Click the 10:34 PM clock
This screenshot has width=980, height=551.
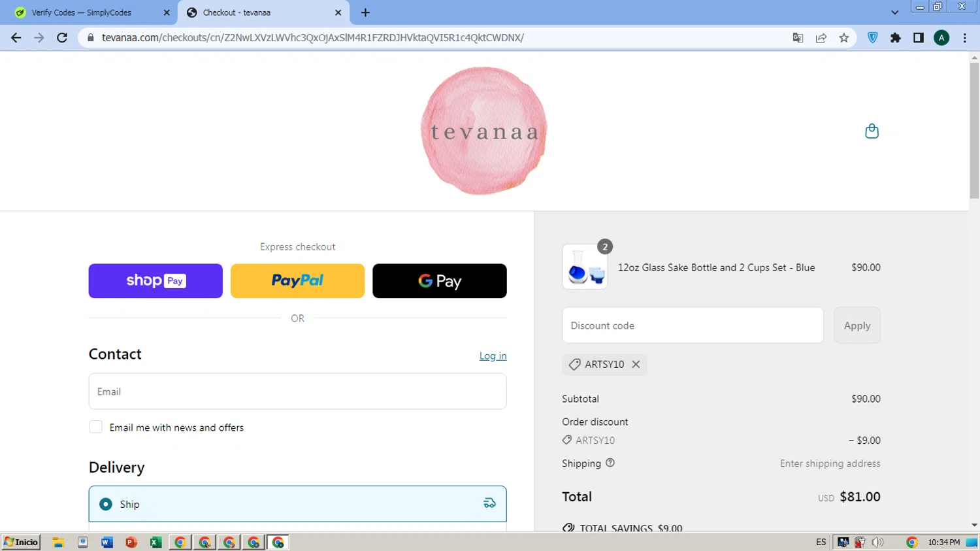coord(943,543)
